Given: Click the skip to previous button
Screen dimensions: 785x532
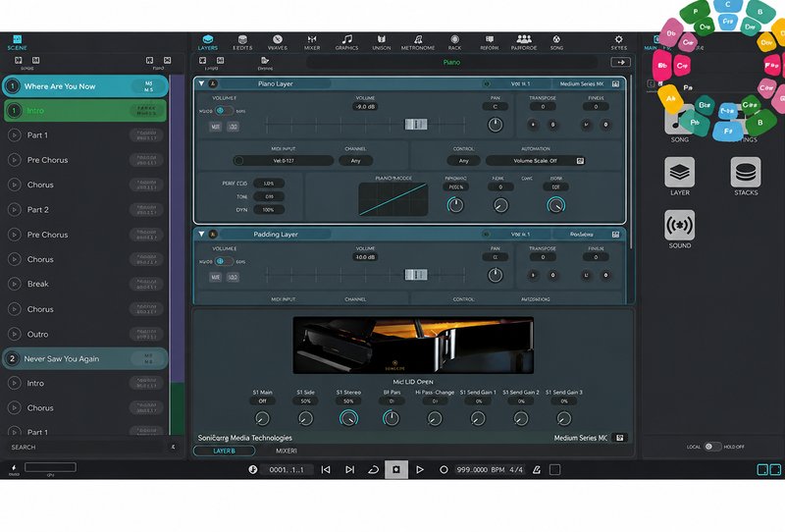Looking at the screenshot, I should [x=326, y=470].
